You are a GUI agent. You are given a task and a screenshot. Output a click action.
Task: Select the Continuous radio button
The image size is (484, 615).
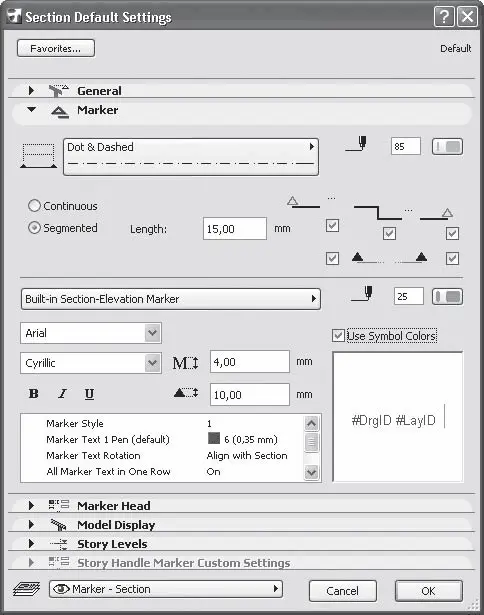[35, 206]
